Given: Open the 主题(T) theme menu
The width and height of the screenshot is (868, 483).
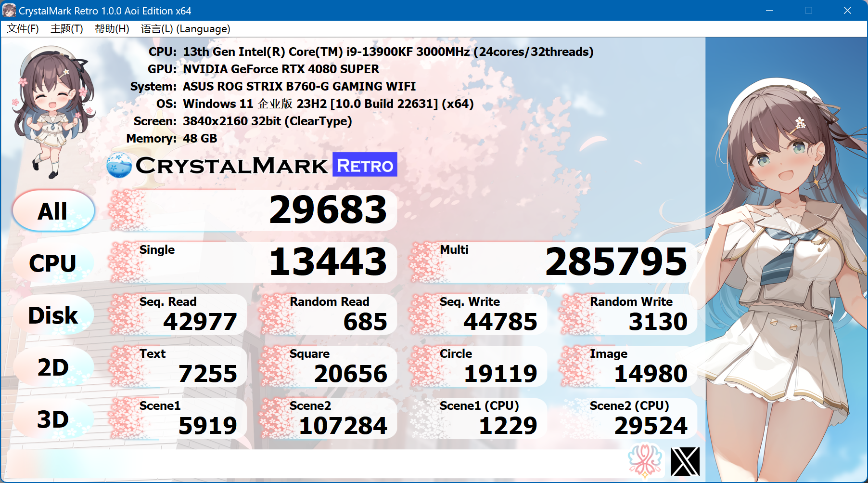Looking at the screenshot, I should [66, 29].
